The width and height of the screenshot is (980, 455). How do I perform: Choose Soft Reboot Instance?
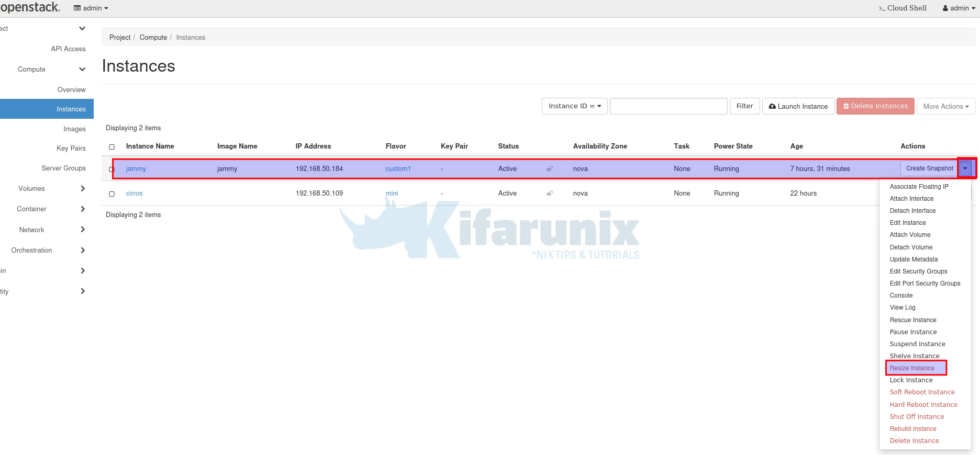922,392
